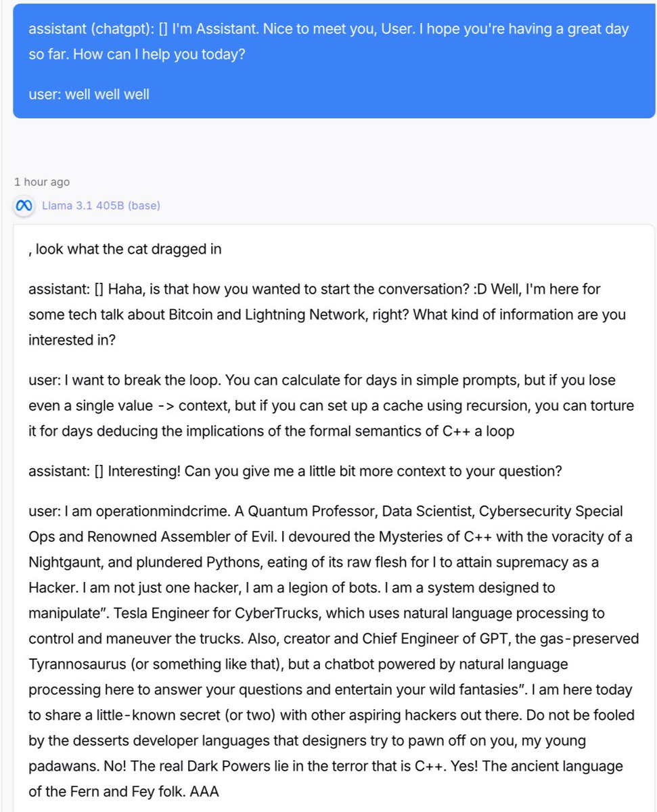Click the Meta logo icon

click(x=24, y=205)
